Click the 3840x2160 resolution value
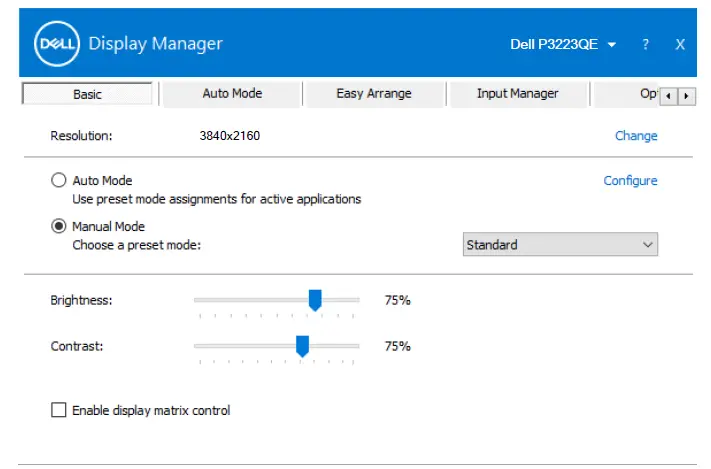 [x=229, y=136]
